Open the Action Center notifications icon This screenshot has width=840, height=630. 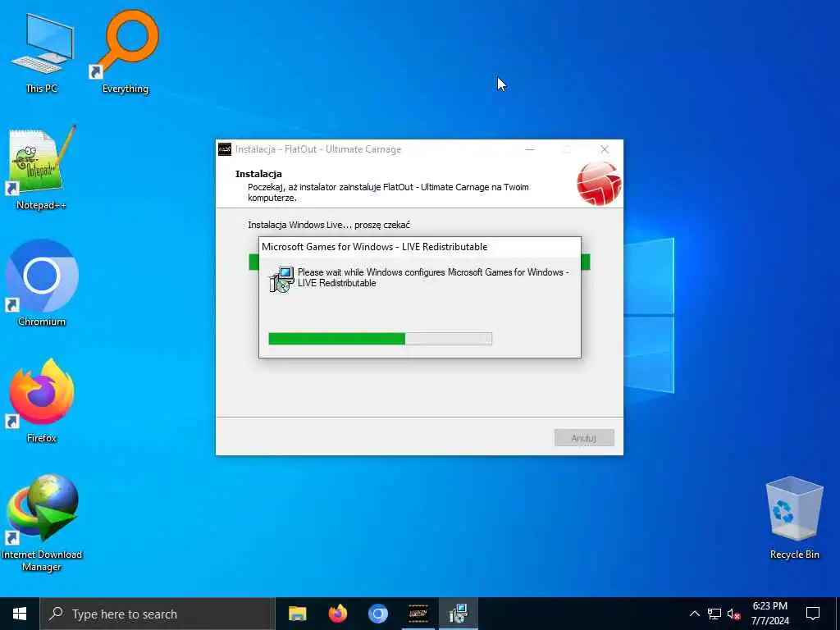[813, 614]
